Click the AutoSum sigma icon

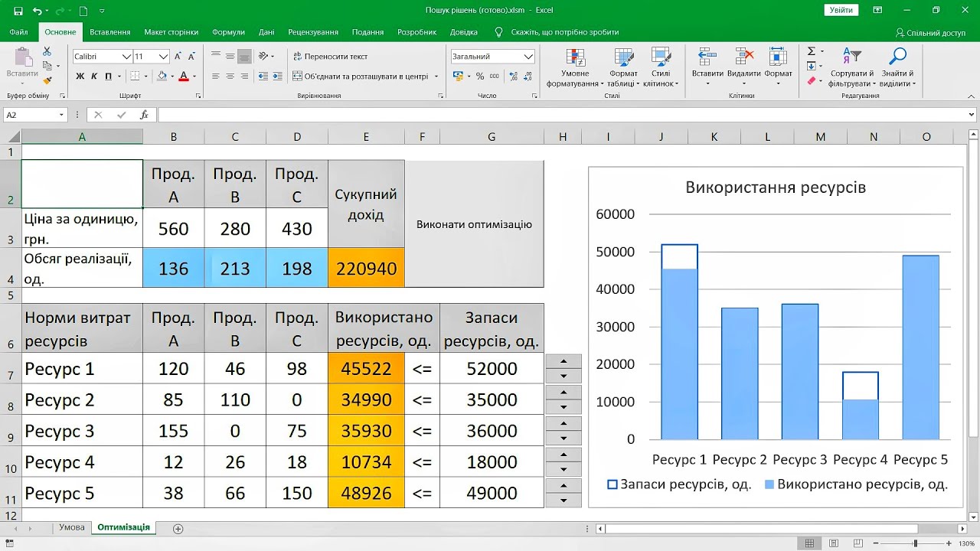click(812, 51)
